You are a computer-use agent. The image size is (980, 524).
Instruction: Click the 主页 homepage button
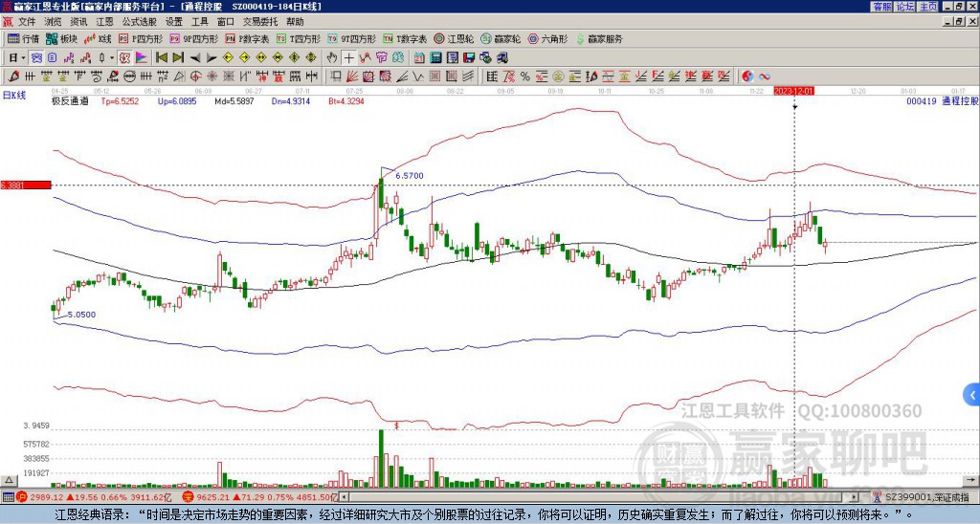(x=927, y=7)
